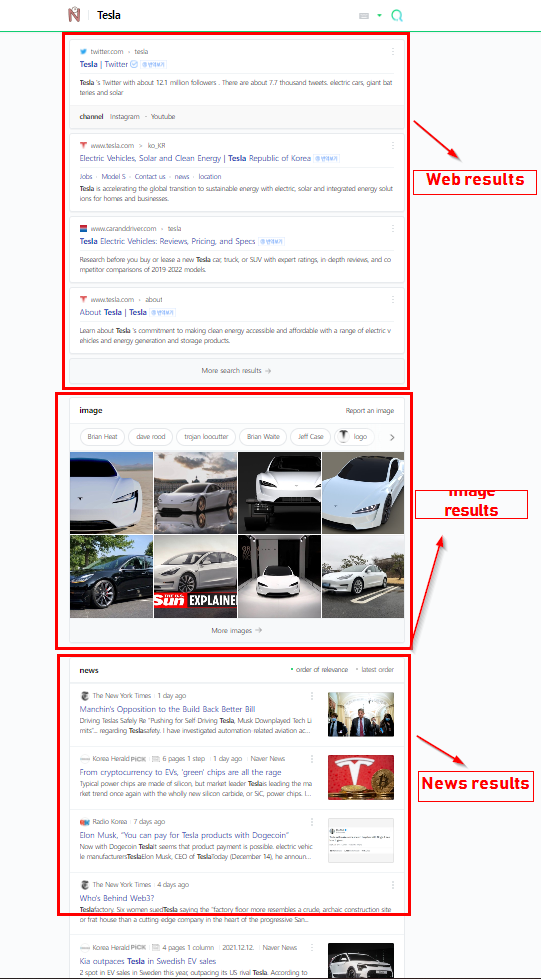Screen dimensions: 541x979
Task: Expand More images link
Action: point(237,631)
